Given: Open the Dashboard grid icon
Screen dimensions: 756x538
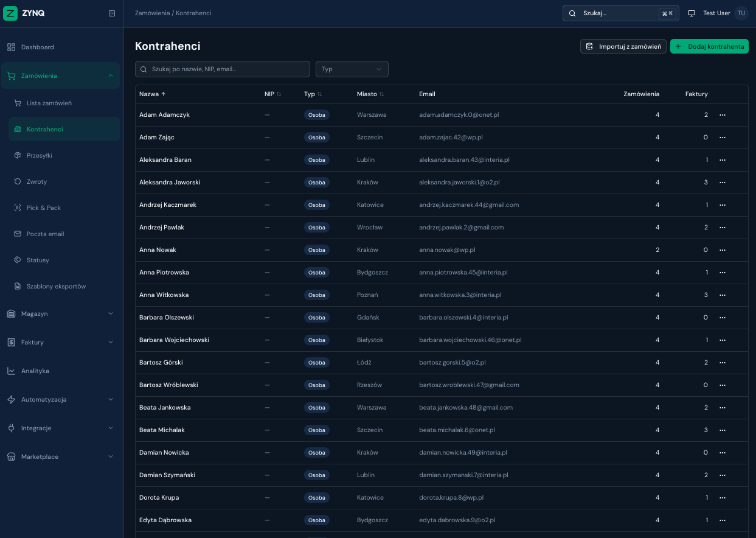Looking at the screenshot, I should pyautogui.click(x=11, y=47).
